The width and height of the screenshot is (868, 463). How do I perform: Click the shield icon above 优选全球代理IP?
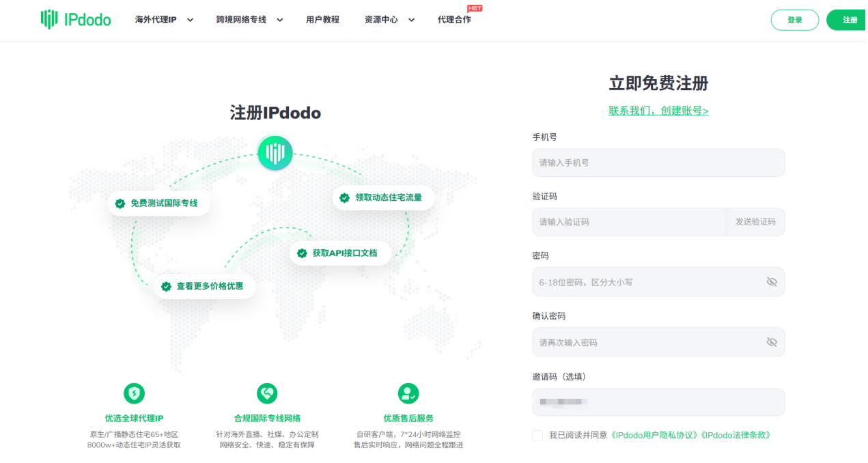tap(134, 393)
